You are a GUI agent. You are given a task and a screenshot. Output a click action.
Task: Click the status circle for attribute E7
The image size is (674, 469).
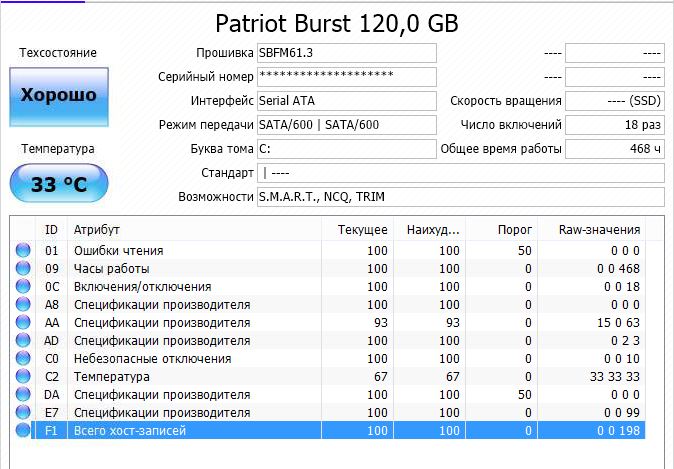[x=23, y=413]
